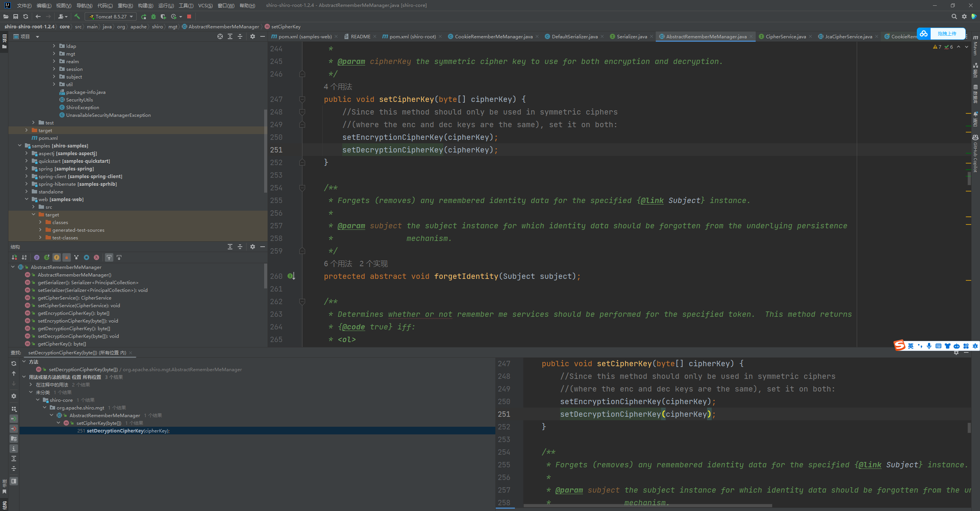
Task: Build project with the green hammer icon
Action: click(77, 16)
